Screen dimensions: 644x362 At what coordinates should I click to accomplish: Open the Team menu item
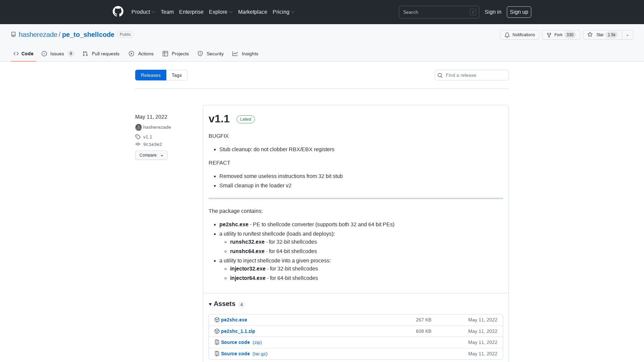167,12
